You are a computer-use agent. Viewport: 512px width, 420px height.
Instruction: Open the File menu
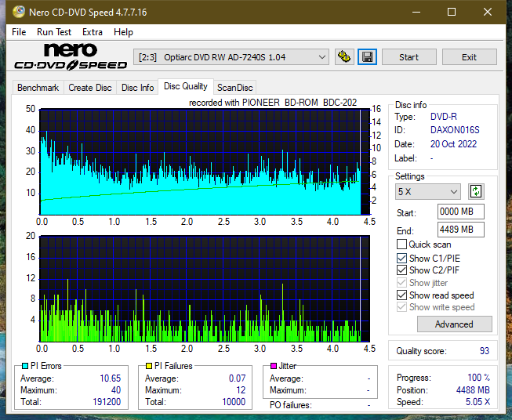19,32
